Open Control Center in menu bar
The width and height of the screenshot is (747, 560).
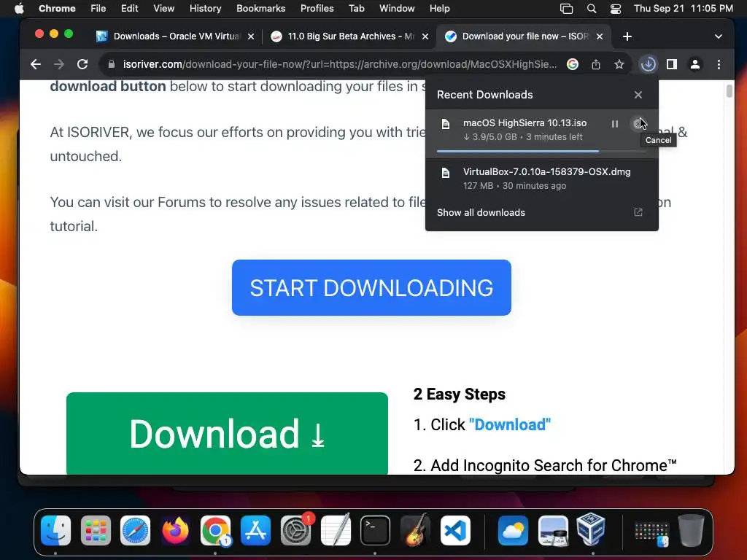[616, 8]
